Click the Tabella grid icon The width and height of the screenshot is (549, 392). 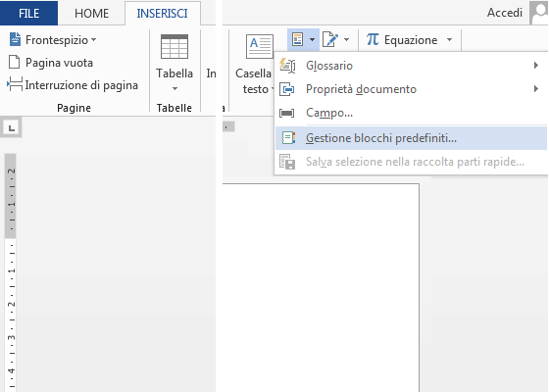pos(175,47)
